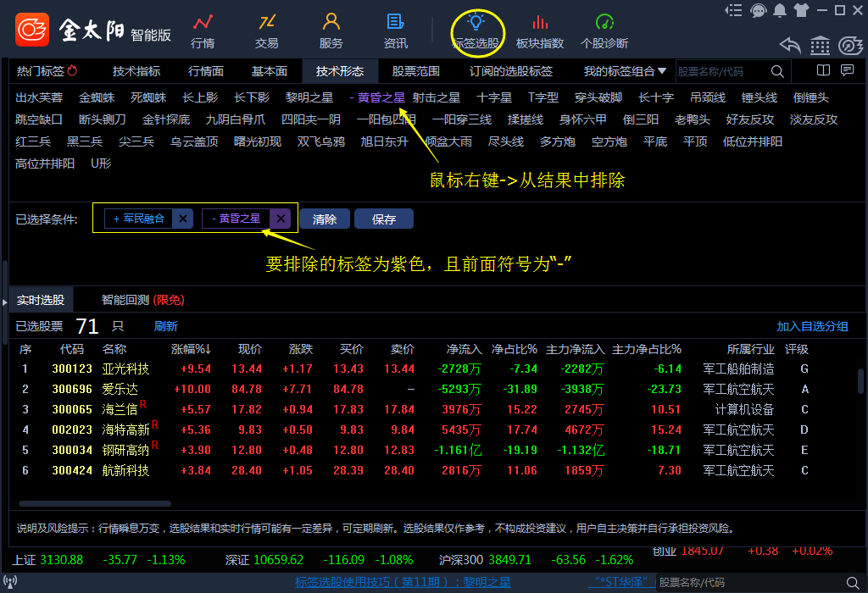Click the 保存 button
Viewport: 868px width, 593px height.
384,219
